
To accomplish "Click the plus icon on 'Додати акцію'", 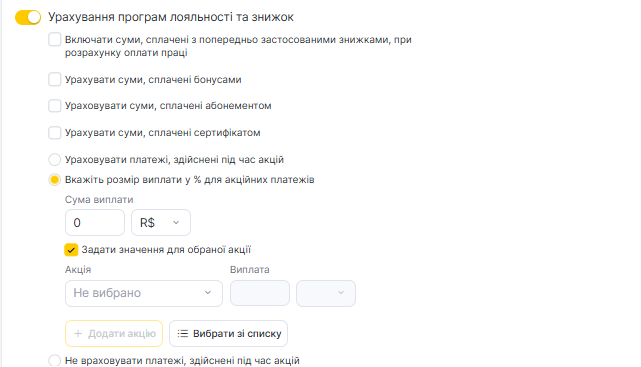I will point(78,333).
